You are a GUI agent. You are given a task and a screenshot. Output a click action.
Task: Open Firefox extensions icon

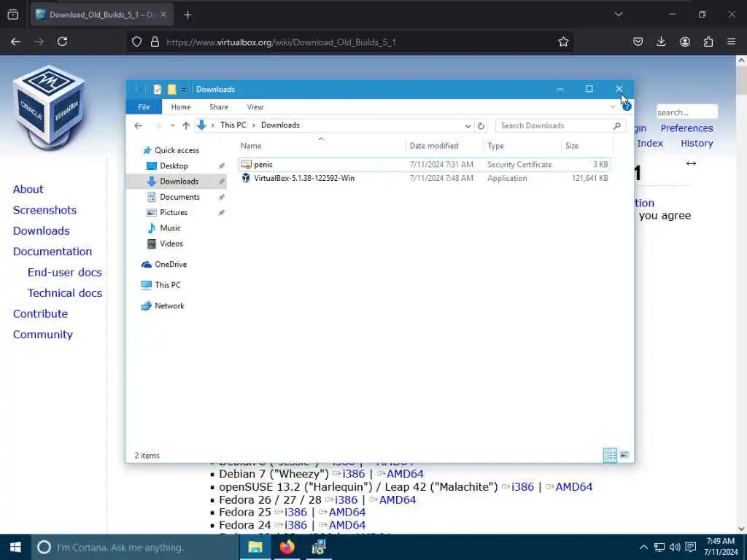(x=708, y=42)
